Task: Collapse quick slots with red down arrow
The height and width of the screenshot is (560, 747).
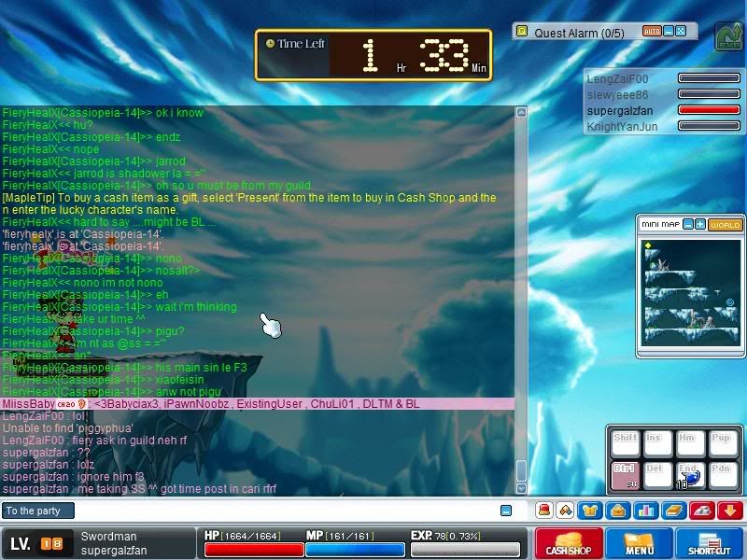Action: pos(730,511)
